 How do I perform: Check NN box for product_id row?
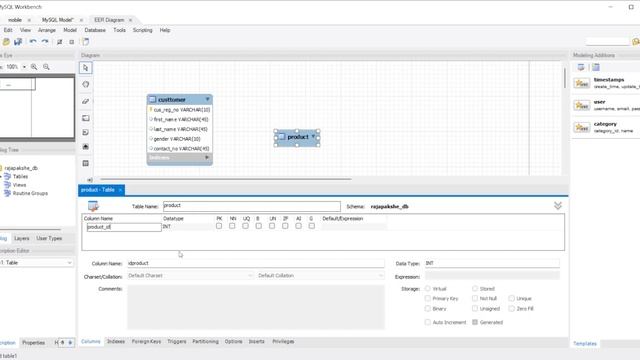232,226
